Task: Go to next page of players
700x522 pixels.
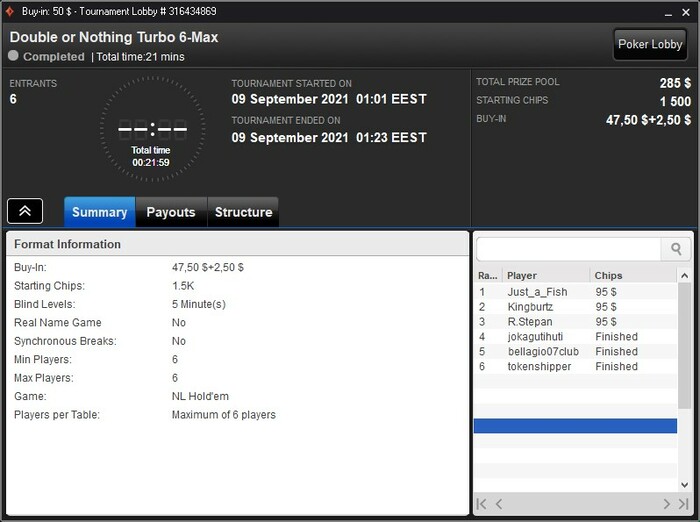Action: click(x=667, y=504)
